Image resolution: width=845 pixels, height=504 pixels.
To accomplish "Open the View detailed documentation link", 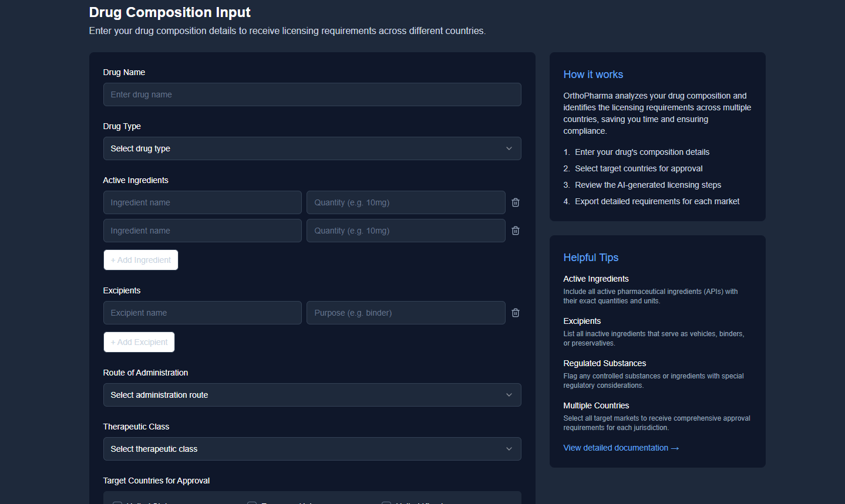I will [x=621, y=448].
